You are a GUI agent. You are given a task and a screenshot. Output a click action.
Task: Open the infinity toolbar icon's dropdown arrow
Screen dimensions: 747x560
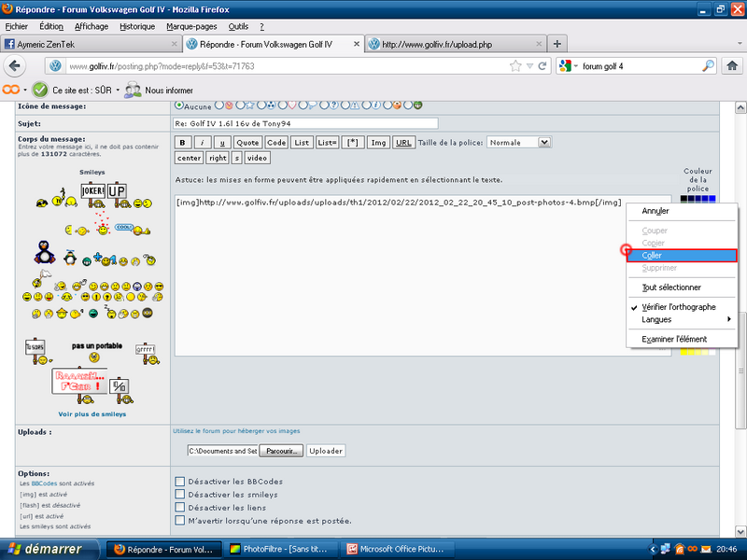tap(25, 90)
